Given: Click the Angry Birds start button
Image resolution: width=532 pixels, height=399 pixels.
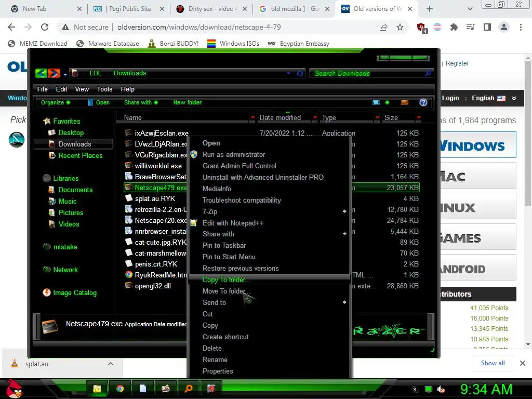Looking at the screenshot, I should [14, 389].
